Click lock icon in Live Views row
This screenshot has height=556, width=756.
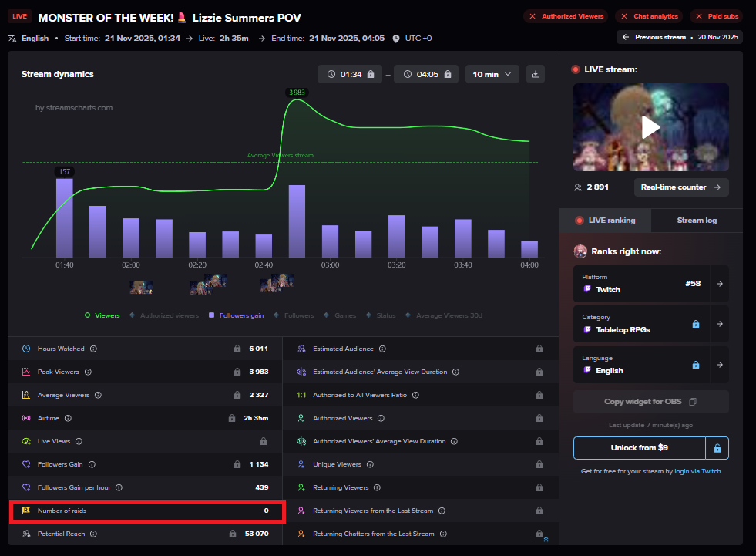[x=264, y=441]
